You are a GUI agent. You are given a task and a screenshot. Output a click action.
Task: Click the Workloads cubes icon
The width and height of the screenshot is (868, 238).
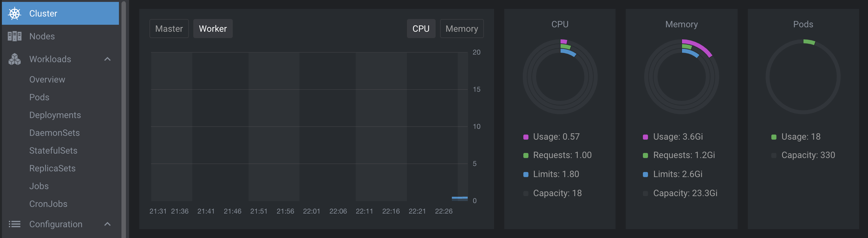click(15, 59)
